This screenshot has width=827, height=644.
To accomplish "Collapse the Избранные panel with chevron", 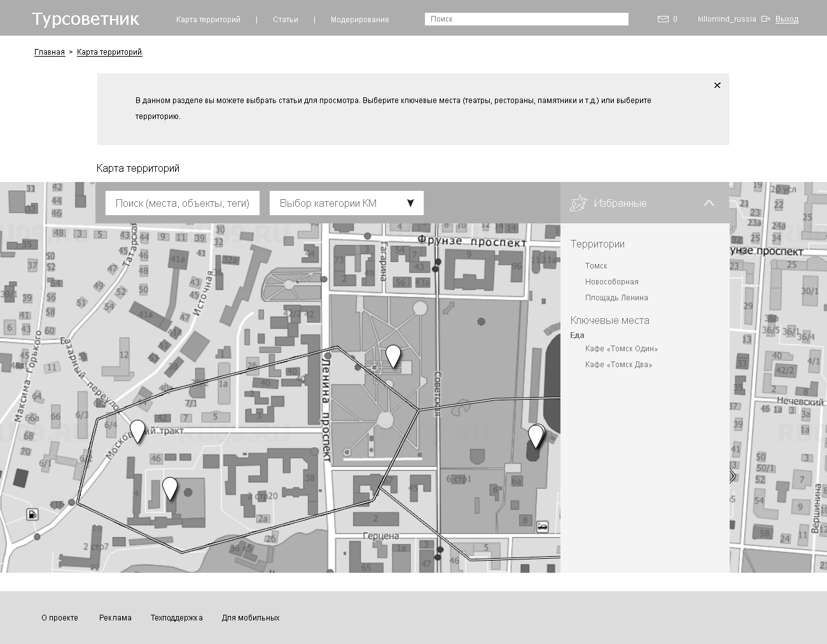I will pos(709,203).
